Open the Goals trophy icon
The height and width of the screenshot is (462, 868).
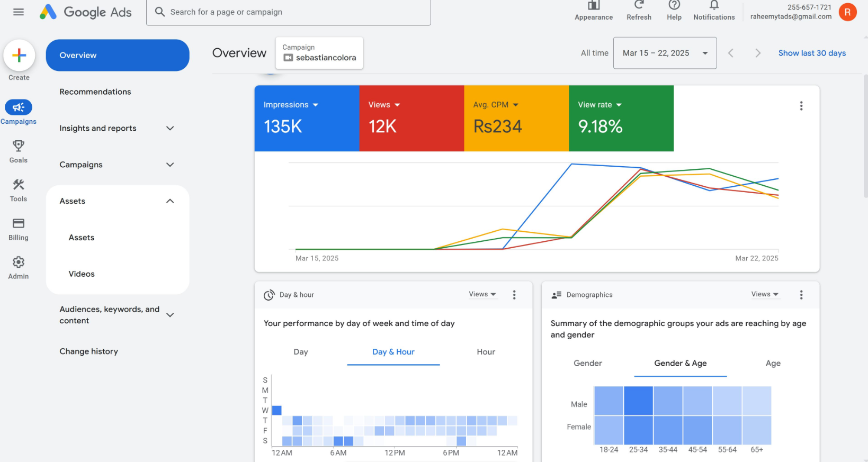[19, 146]
